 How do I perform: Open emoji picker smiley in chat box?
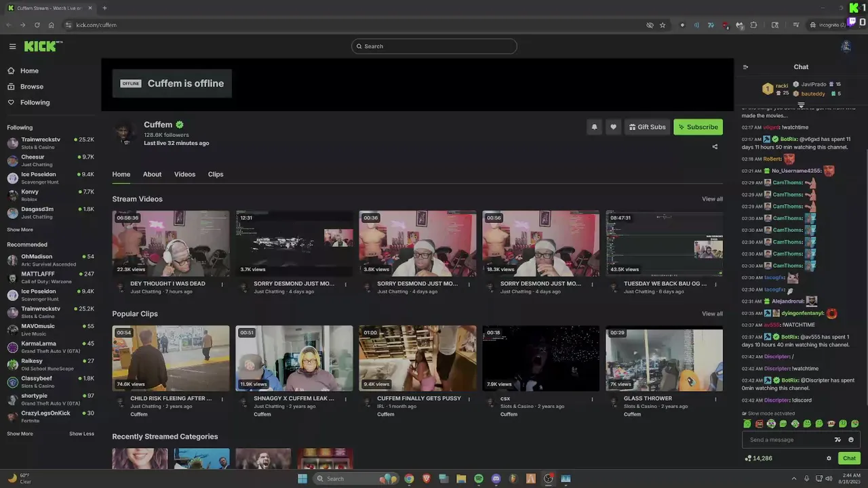tap(851, 440)
